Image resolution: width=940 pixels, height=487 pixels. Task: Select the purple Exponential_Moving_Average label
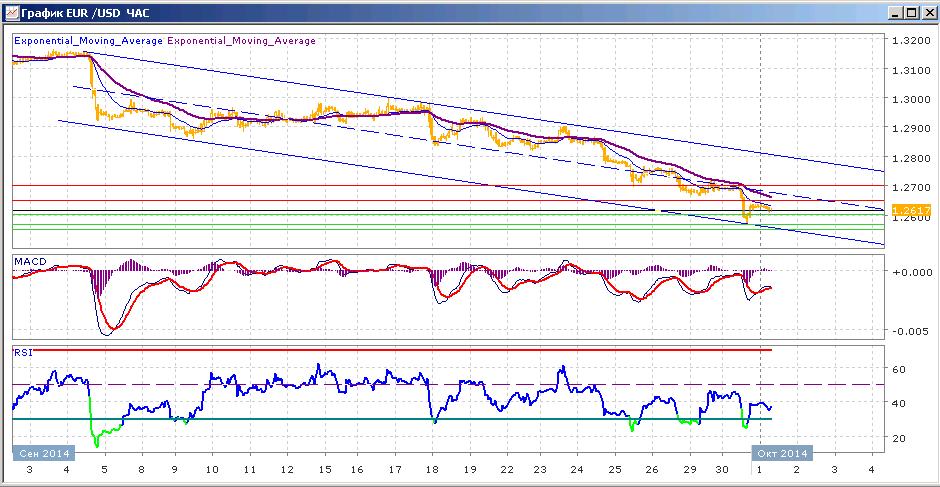click(241, 41)
